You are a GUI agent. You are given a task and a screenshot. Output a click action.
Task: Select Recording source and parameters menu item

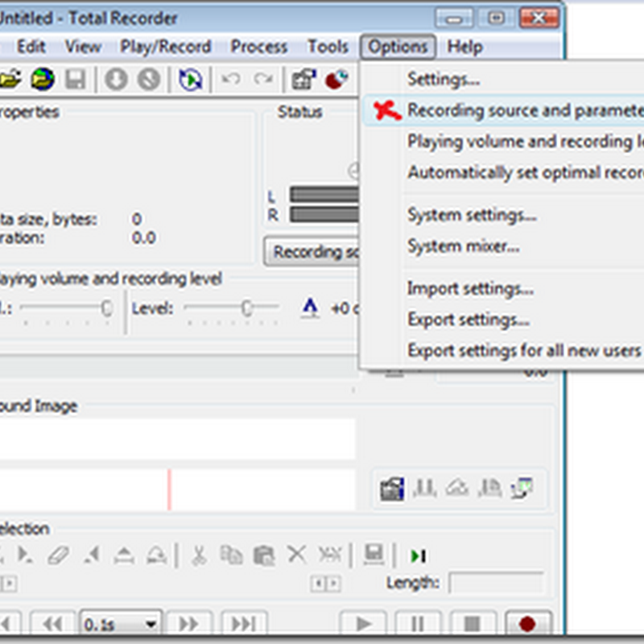click(x=504, y=110)
